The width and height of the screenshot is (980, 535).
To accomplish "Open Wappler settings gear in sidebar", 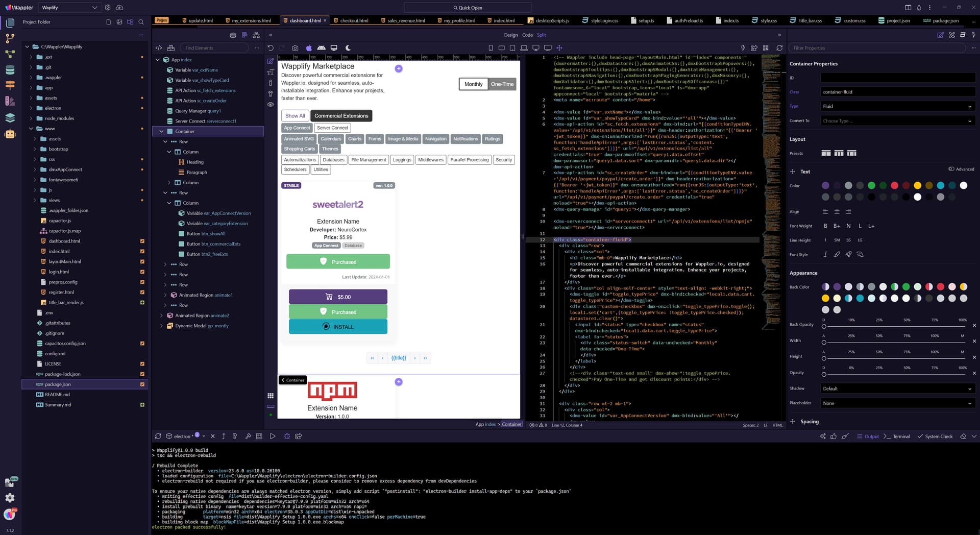I will point(10,498).
